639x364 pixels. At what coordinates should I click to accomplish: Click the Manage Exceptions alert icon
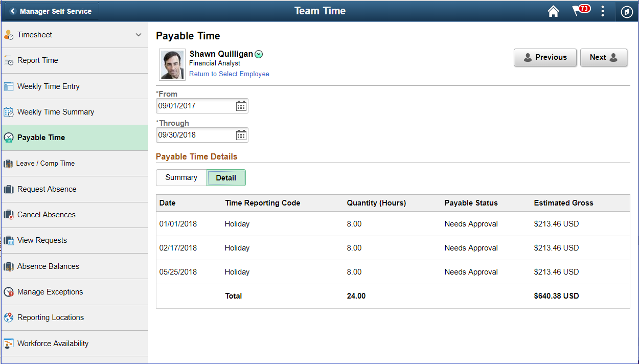9,292
